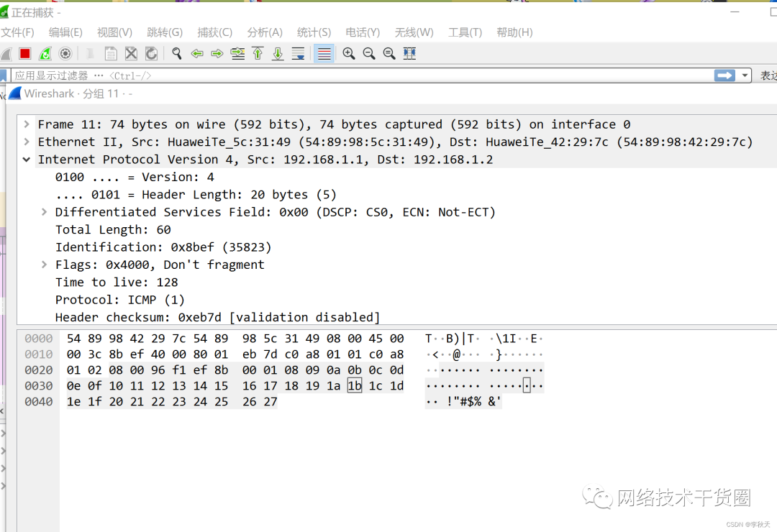
Task: Toggle auto-scroll during live capture
Action: click(299, 53)
